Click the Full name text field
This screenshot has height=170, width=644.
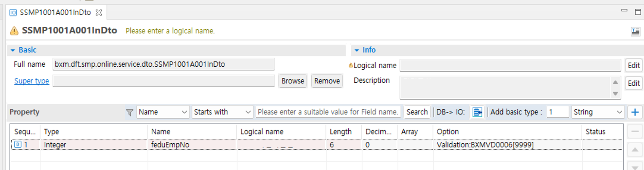click(x=163, y=64)
